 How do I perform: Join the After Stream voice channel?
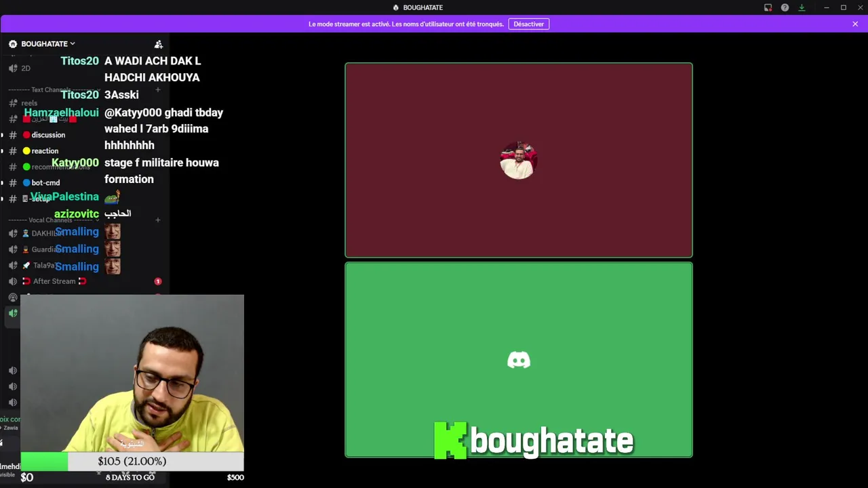click(x=54, y=281)
